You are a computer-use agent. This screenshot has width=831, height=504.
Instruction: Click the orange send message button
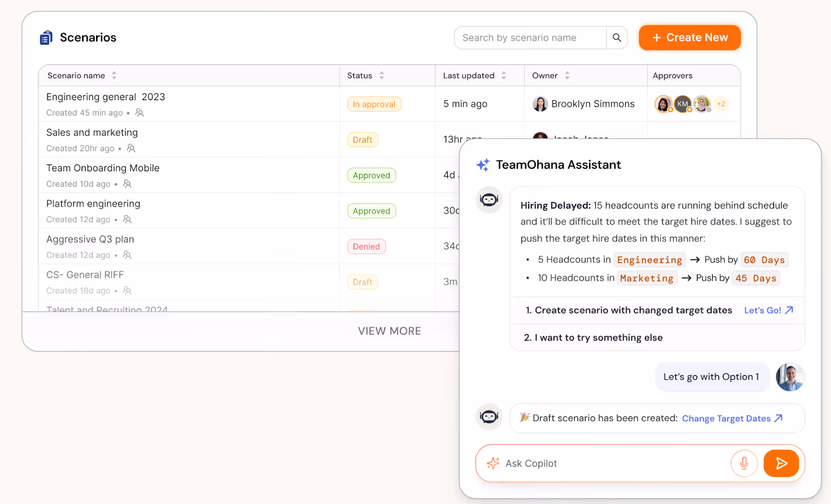pos(781,463)
